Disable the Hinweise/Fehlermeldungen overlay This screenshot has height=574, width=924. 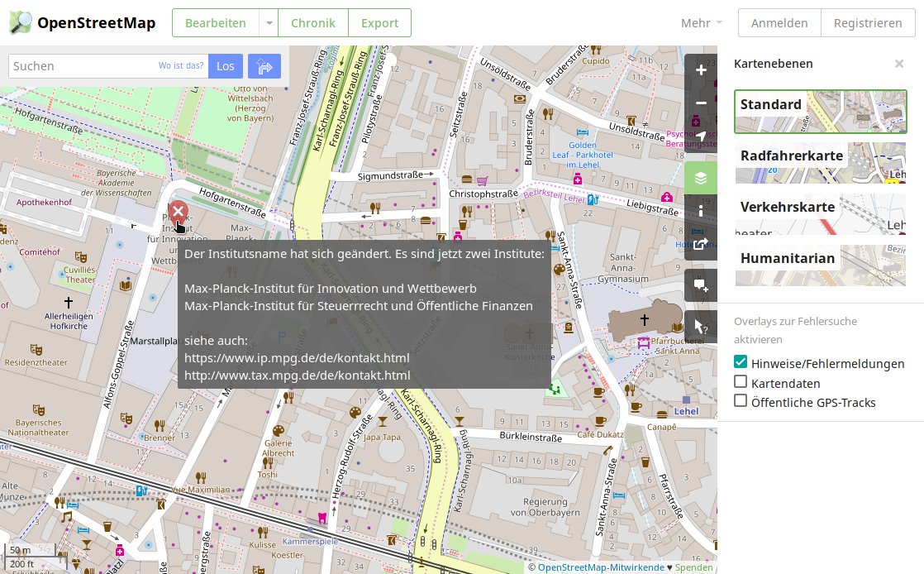[x=741, y=361]
